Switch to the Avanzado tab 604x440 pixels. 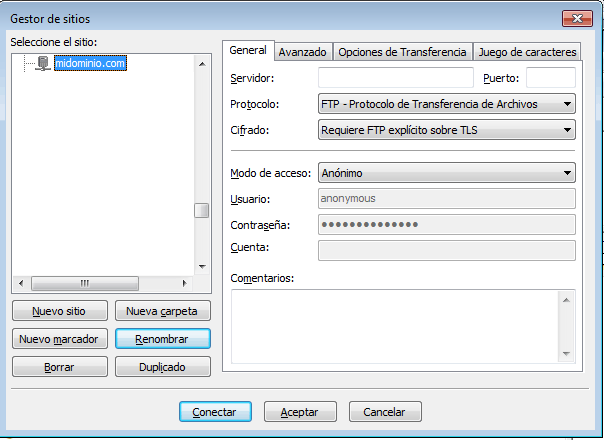[301, 52]
